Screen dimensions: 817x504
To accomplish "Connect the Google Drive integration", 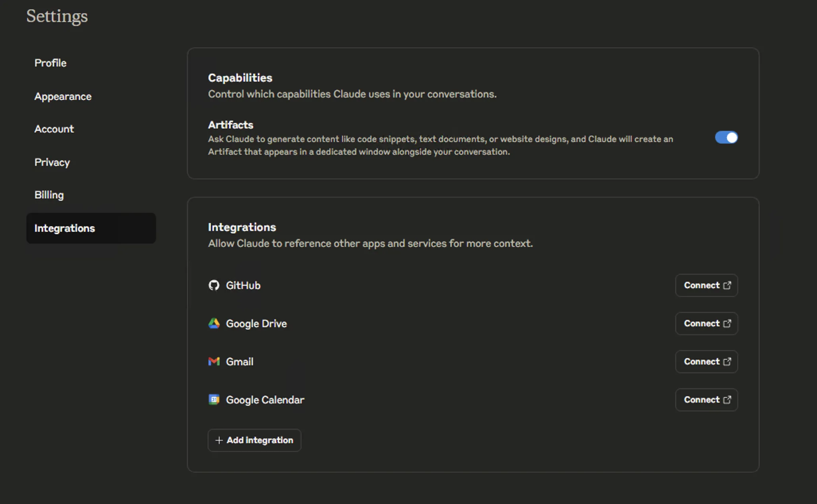I will click(706, 324).
